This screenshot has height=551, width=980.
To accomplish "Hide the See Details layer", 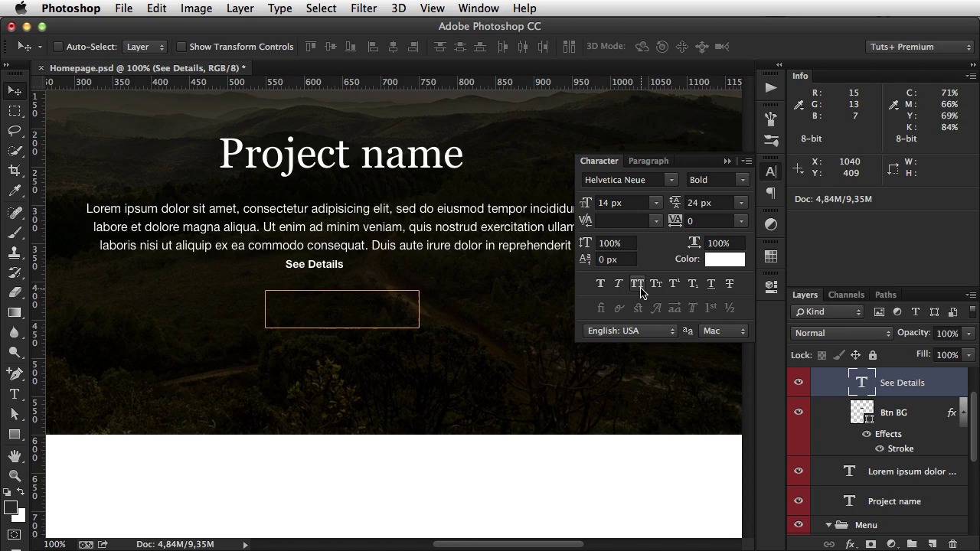I will click(799, 382).
